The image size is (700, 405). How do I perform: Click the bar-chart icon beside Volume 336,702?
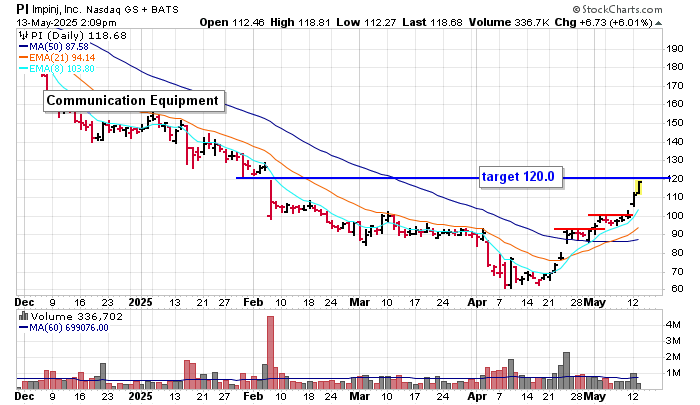[23, 317]
